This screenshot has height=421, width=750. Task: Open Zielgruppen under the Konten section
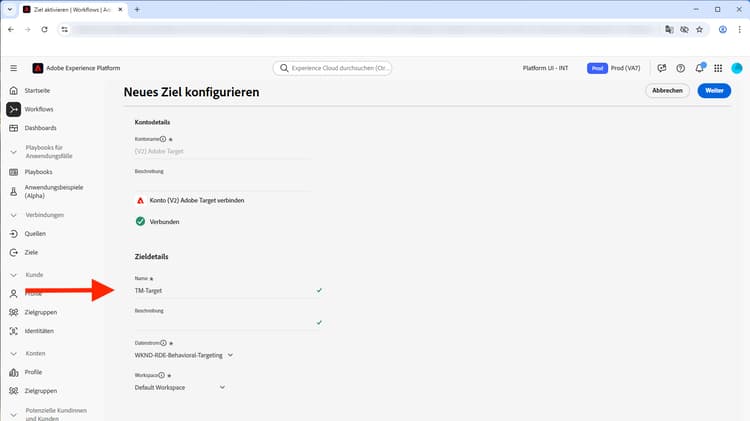tap(41, 391)
